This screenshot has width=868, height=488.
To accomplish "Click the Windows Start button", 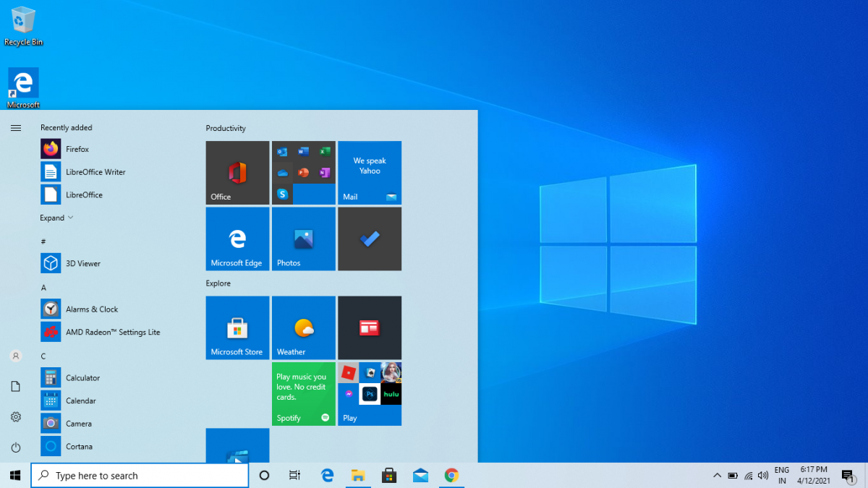I will point(15,475).
